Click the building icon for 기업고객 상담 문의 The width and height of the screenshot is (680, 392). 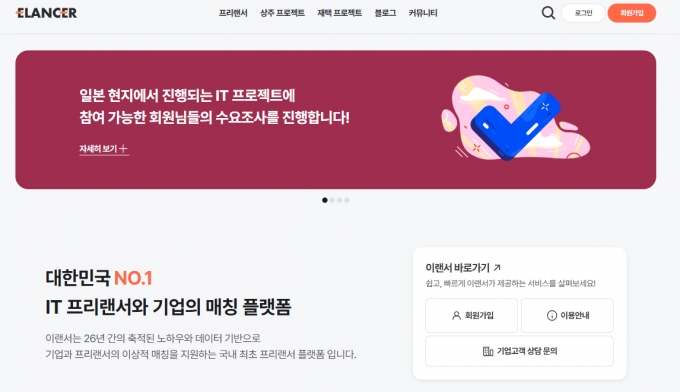488,351
